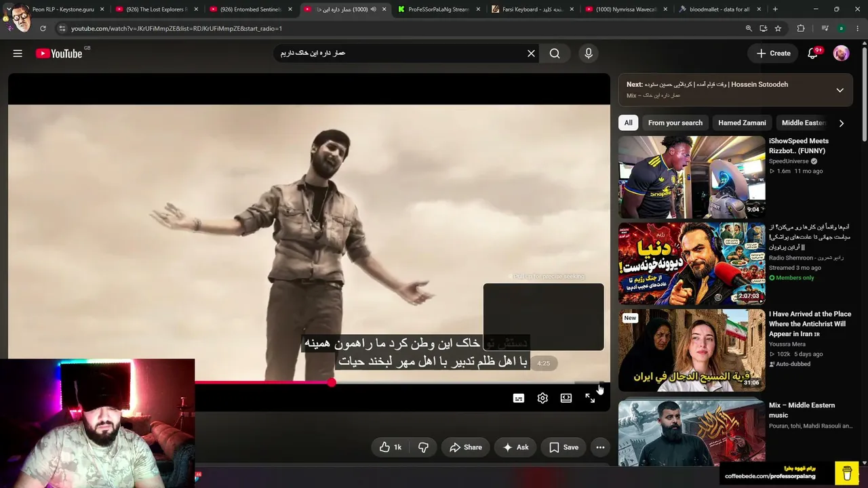Close the Peon RLP Keystone.guru tab

[x=102, y=9]
